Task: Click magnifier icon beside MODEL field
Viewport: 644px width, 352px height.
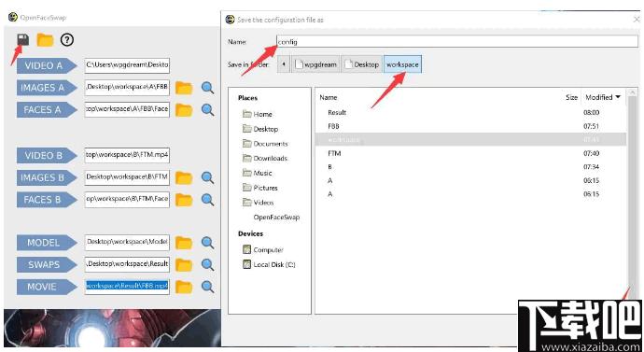Action: pyautogui.click(x=207, y=243)
